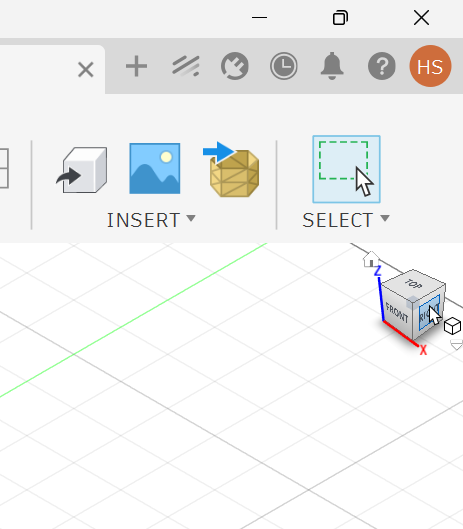Click the online status plug icon
The width and height of the screenshot is (463, 529).
235,66
